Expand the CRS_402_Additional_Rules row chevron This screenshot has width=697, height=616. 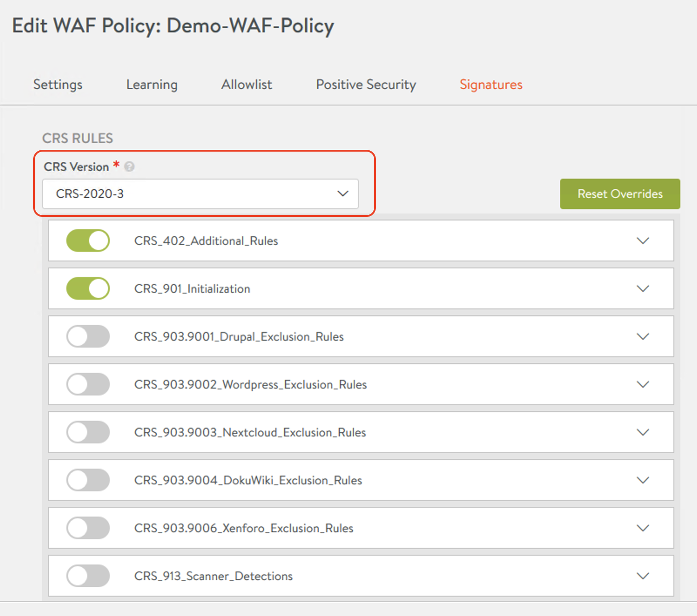point(643,240)
